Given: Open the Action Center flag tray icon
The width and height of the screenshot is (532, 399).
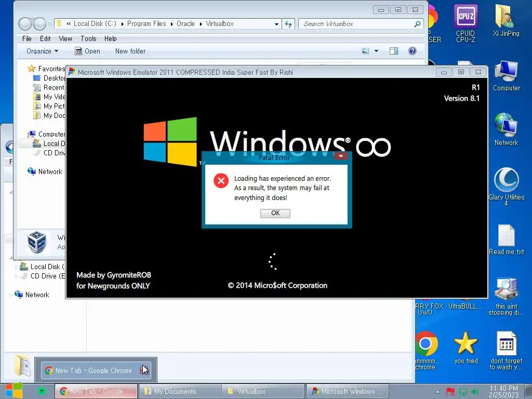Looking at the screenshot, I should pyautogui.click(x=450, y=392).
